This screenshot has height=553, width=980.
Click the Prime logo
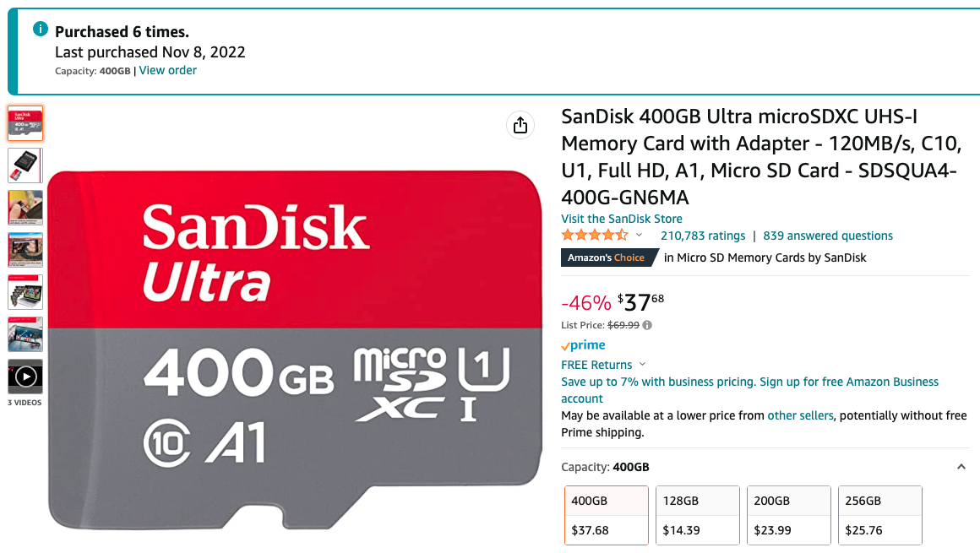pyautogui.click(x=583, y=345)
